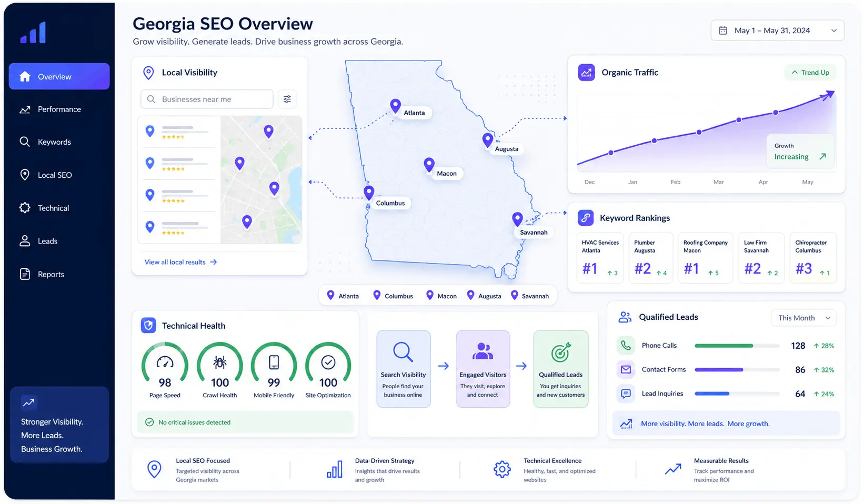
Task: Click the More visibility. More leads. banner
Action: (x=726, y=424)
